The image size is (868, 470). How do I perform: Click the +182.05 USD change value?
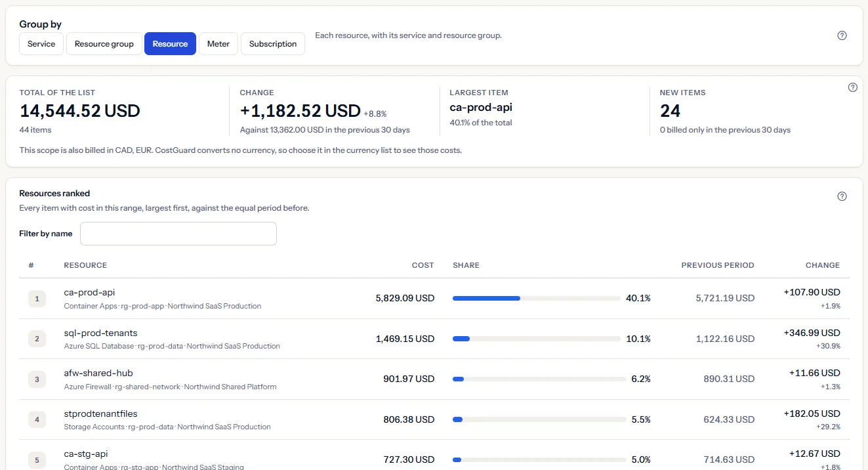[x=812, y=414]
